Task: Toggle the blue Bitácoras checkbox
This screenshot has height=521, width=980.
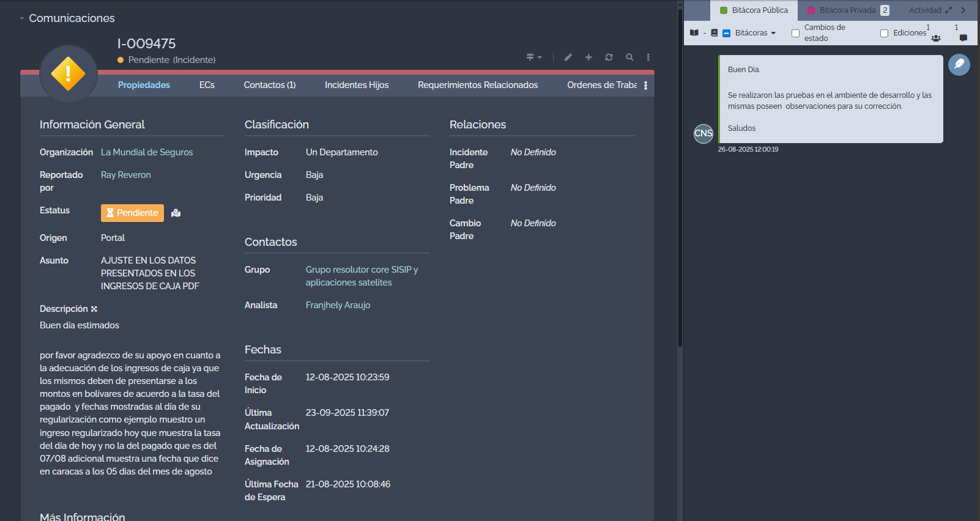Action: [727, 34]
